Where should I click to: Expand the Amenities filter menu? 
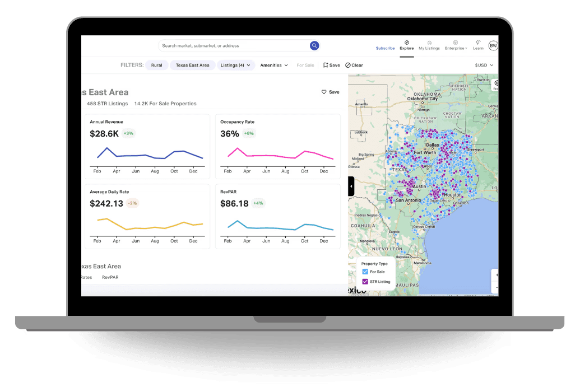[273, 65]
